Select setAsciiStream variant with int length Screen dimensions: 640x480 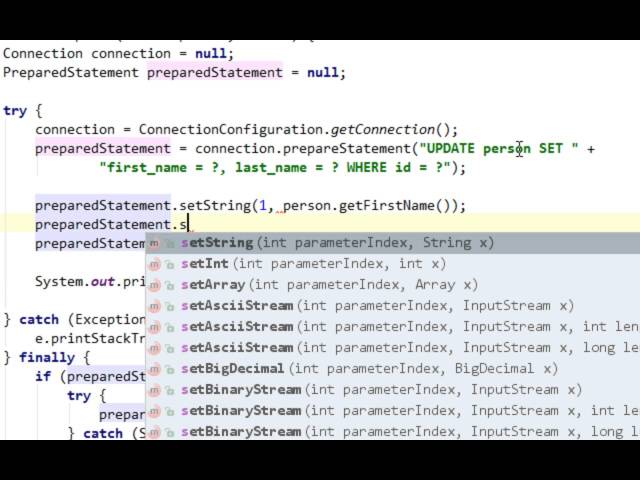coord(393,327)
